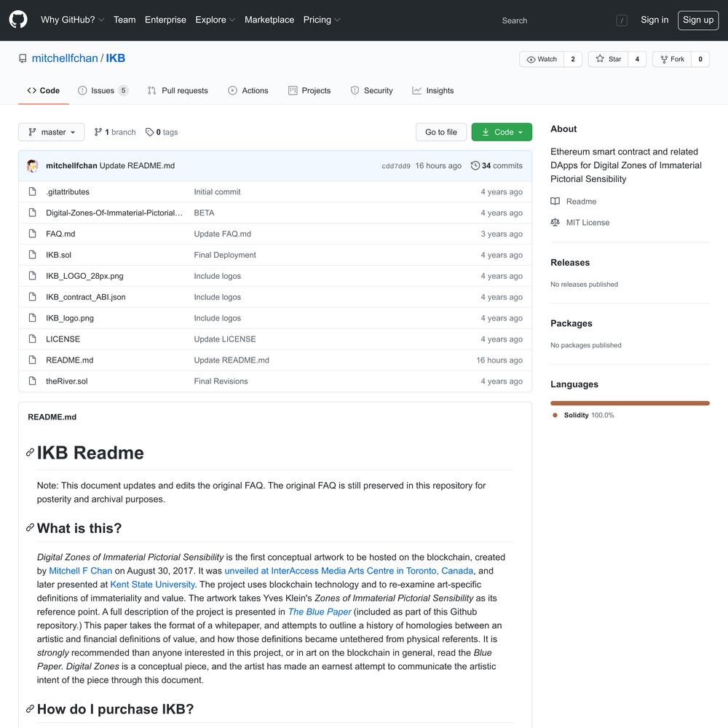Open the Team nav link

(x=124, y=20)
